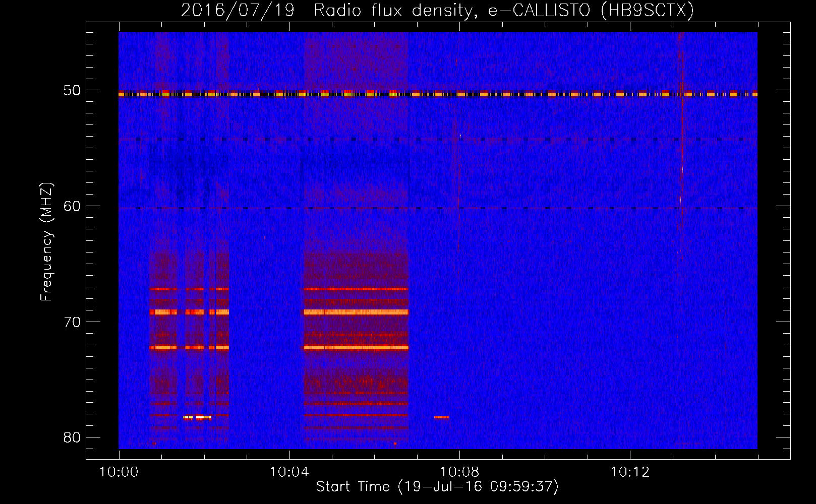Click the 'Frequency (MHZ)' axis label
Viewport: 816px width, 504px height.
tap(46, 242)
